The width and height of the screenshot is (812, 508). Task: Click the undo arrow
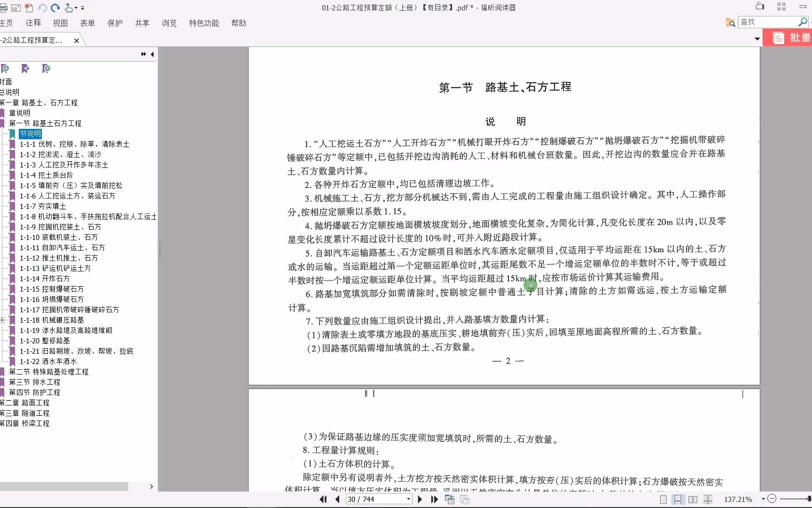[42, 8]
